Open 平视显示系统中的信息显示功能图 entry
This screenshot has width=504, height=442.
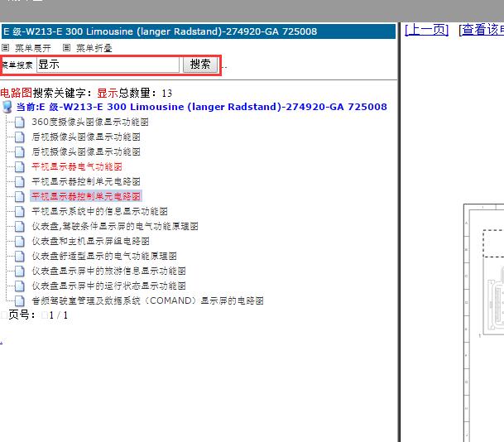(99, 212)
